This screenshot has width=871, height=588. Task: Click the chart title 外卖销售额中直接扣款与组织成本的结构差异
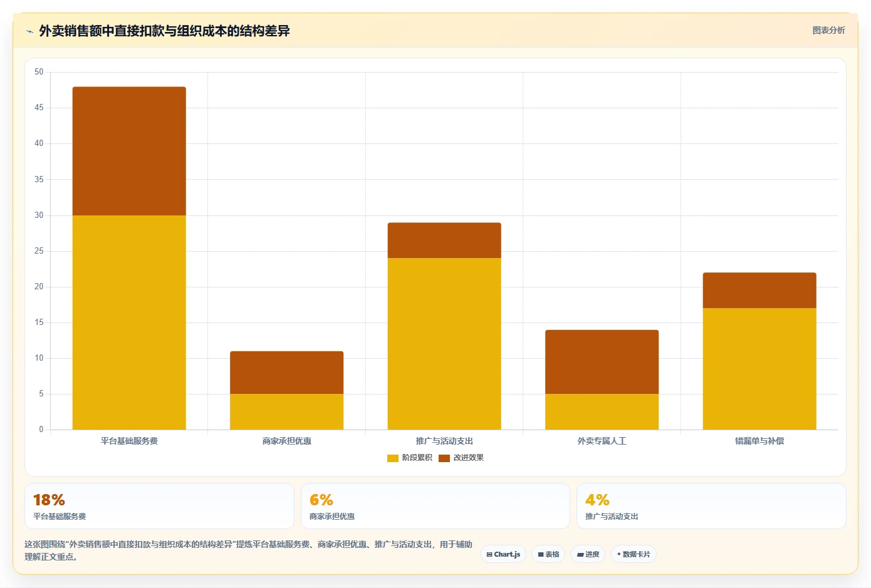pos(164,31)
